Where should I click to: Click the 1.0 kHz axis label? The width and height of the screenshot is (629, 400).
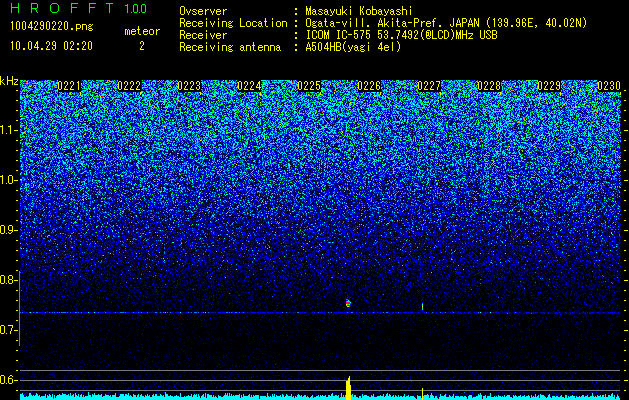click(x=9, y=180)
